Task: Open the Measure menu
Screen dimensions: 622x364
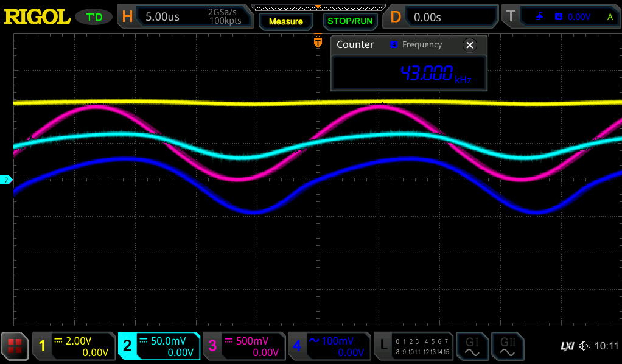Action: click(286, 21)
